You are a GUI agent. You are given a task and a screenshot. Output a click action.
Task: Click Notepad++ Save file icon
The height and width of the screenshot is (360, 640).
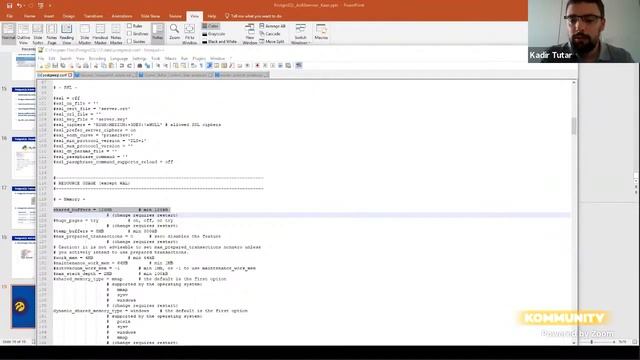click(x=55, y=66)
